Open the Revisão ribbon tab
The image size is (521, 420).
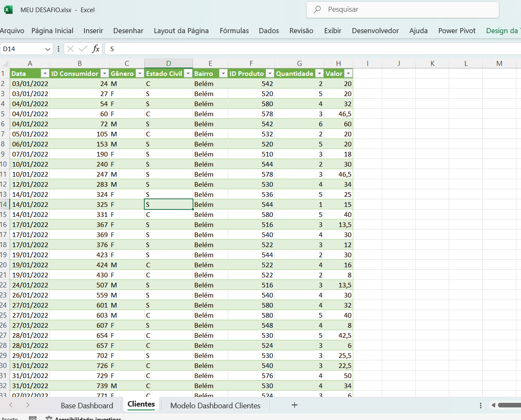click(301, 31)
